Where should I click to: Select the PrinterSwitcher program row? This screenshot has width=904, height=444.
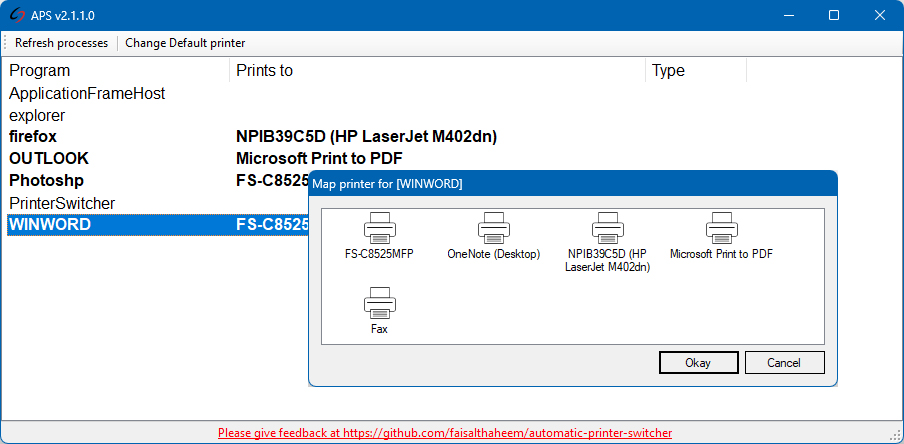(x=155, y=203)
